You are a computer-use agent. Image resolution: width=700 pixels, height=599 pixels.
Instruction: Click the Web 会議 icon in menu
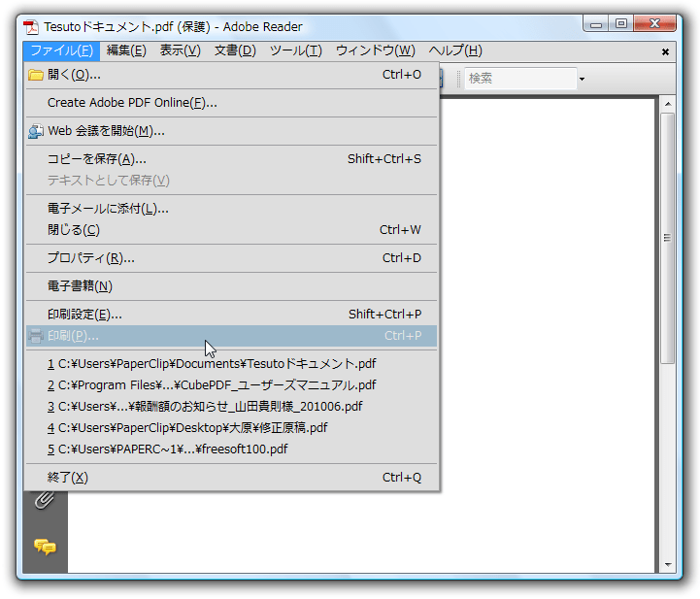coord(36,131)
